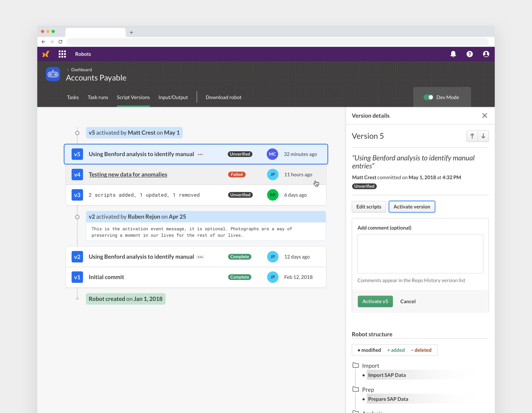Click the green Activate v5 button
532x413 pixels.
pyautogui.click(x=375, y=302)
